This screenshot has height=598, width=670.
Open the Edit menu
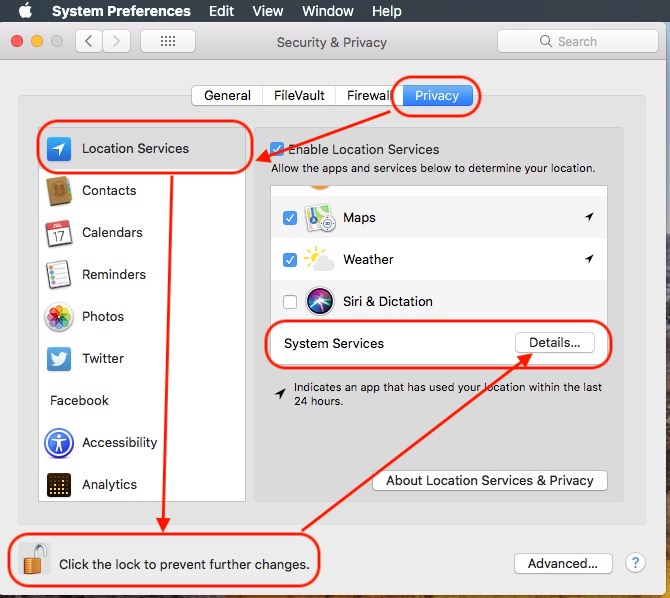pos(221,11)
